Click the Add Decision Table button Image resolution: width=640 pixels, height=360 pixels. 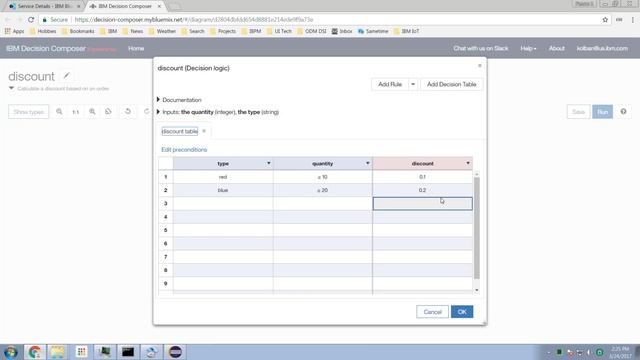451,84
